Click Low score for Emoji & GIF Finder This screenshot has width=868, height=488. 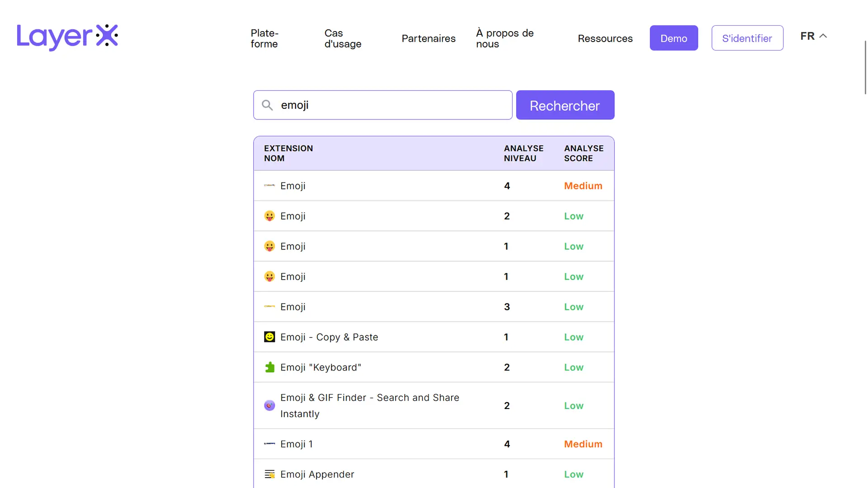[x=574, y=406]
